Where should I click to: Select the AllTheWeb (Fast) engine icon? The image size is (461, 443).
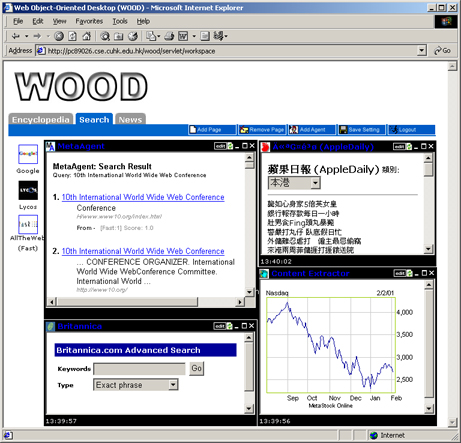(28, 224)
